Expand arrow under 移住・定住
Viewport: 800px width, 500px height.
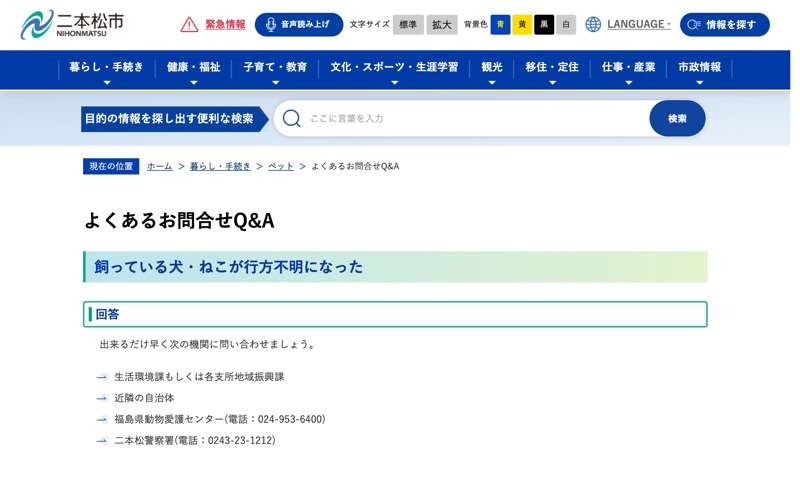pos(552,83)
